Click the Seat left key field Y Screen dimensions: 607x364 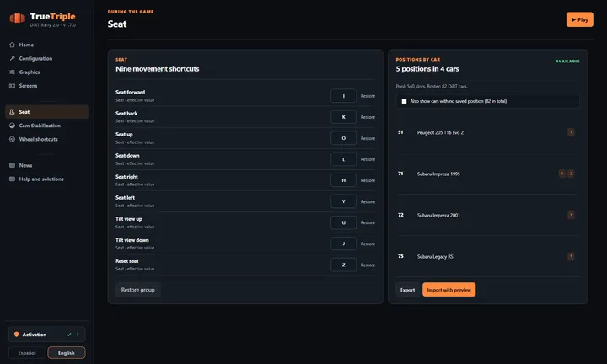(x=343, y=201)
